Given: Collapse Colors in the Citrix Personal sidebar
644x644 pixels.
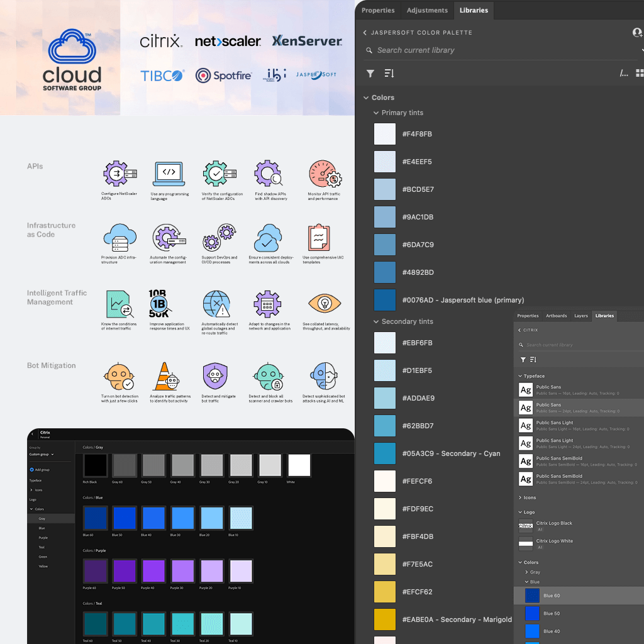Looking at the screenshot, I should click(x=31, y=509).
